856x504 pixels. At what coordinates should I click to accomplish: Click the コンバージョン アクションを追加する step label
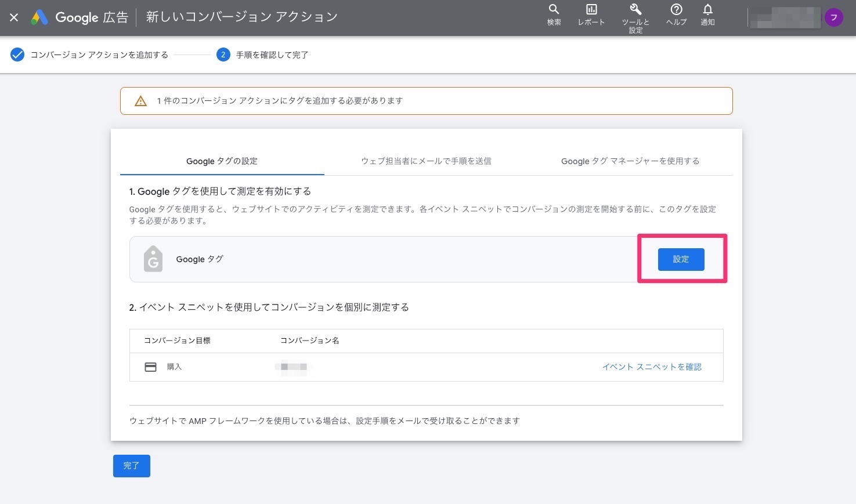(x=99, y=55)
